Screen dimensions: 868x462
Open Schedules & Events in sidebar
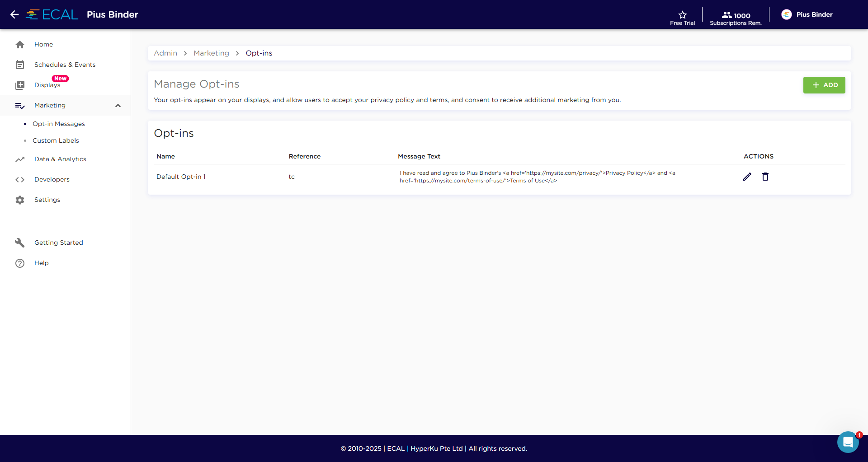[65, 65]
